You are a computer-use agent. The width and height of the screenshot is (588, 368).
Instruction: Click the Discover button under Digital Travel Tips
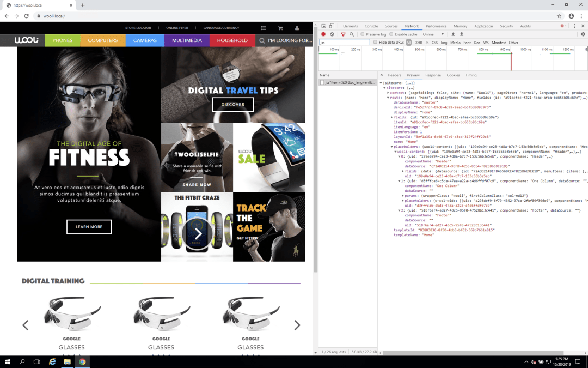click(232, 104)
